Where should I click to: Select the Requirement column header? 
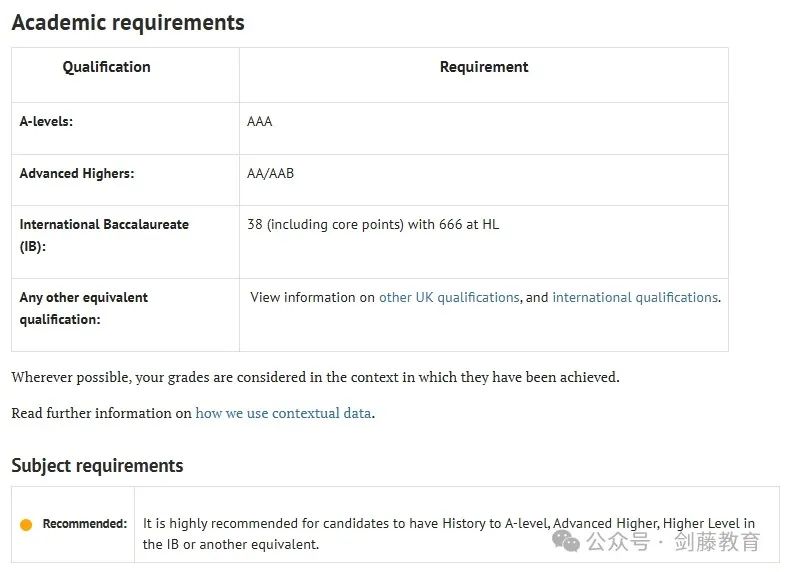coord(484,67)
